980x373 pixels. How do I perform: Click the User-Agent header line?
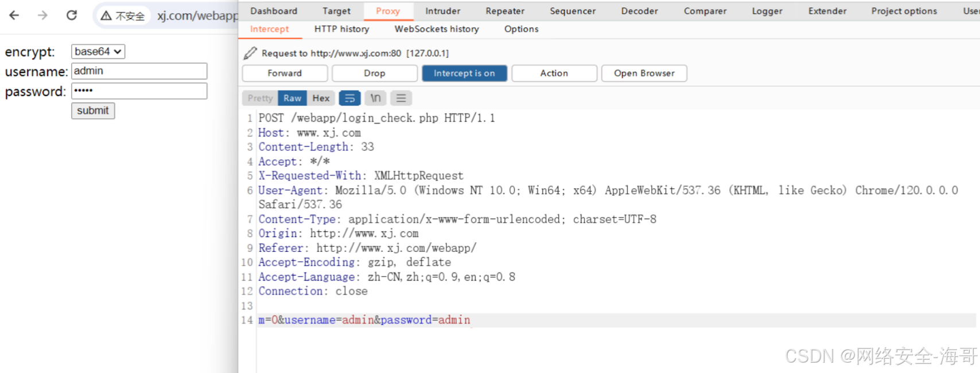pos(608,197)
